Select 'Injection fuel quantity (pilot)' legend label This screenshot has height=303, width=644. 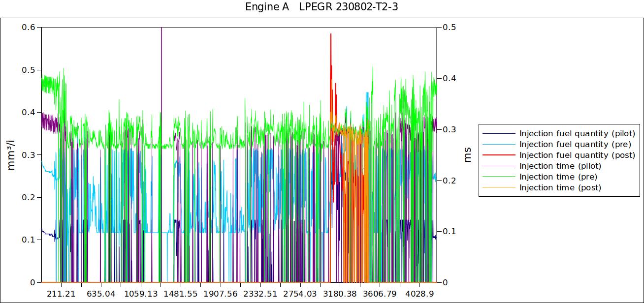(577, 133)
